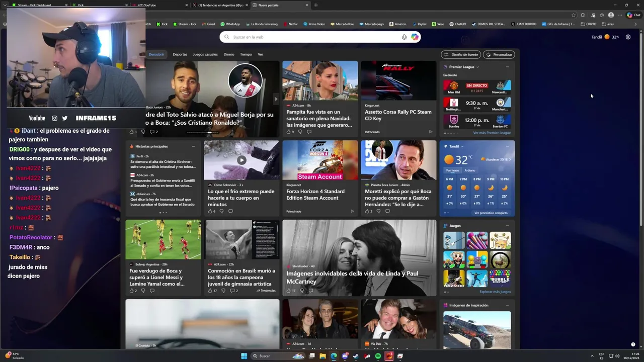Open File Explorer from taskbar
Image resolution: width=644 pixels, height=362 pixels.
(323, 356)
